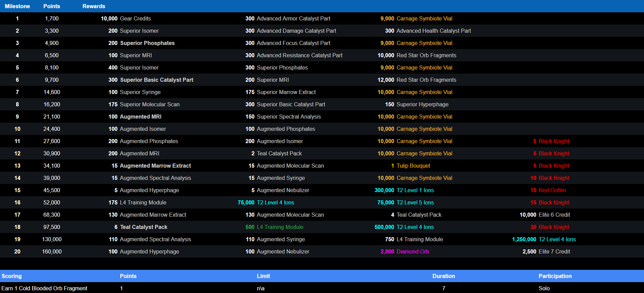Click the Elite 6 Credit reward

click(x=554, y=215)
